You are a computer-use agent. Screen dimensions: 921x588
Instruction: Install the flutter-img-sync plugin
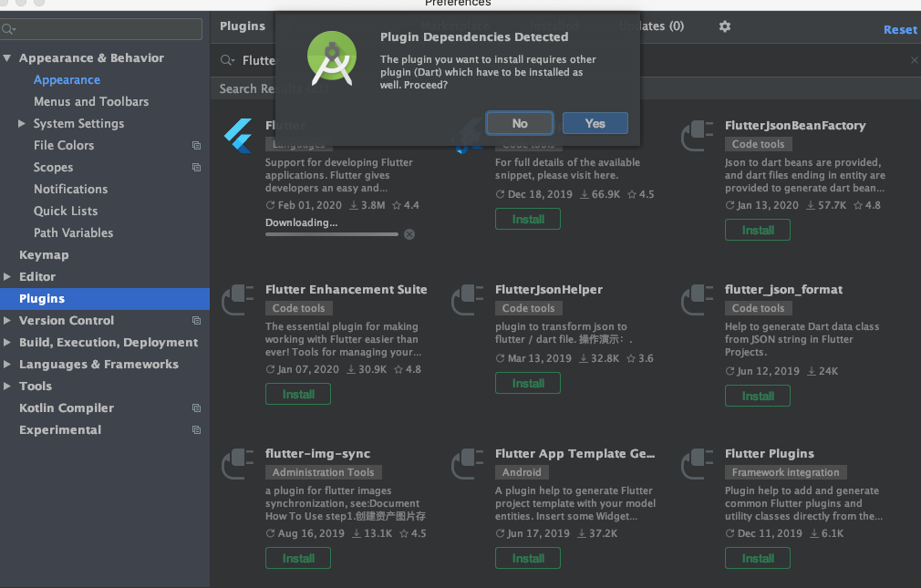click(x=298, y=558)
